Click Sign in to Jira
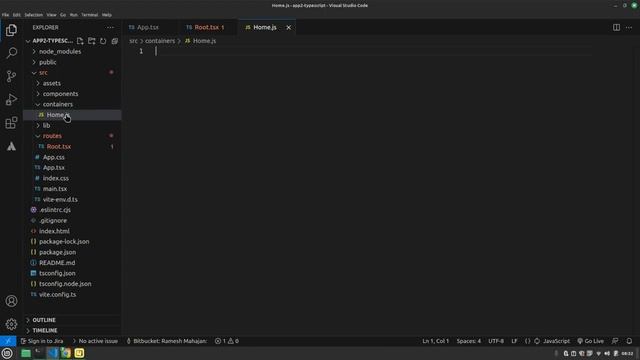 point(42,341)
